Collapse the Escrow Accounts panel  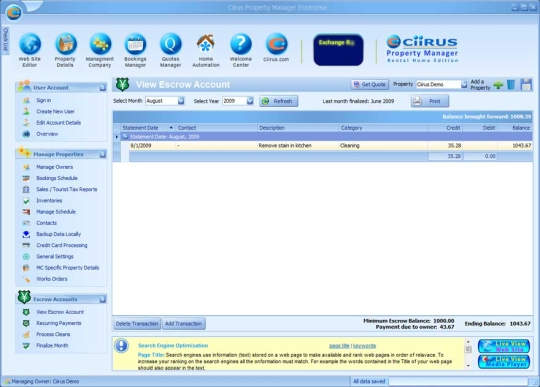coord(103,300)
